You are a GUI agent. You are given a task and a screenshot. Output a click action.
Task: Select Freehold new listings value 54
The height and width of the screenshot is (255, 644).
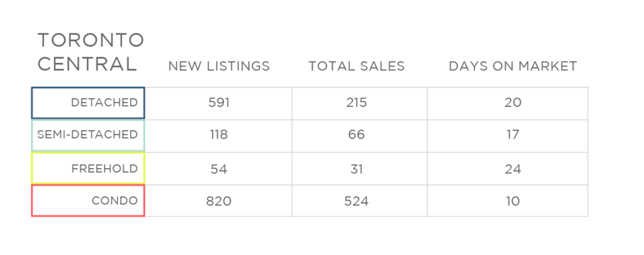[x=218, y=169]
